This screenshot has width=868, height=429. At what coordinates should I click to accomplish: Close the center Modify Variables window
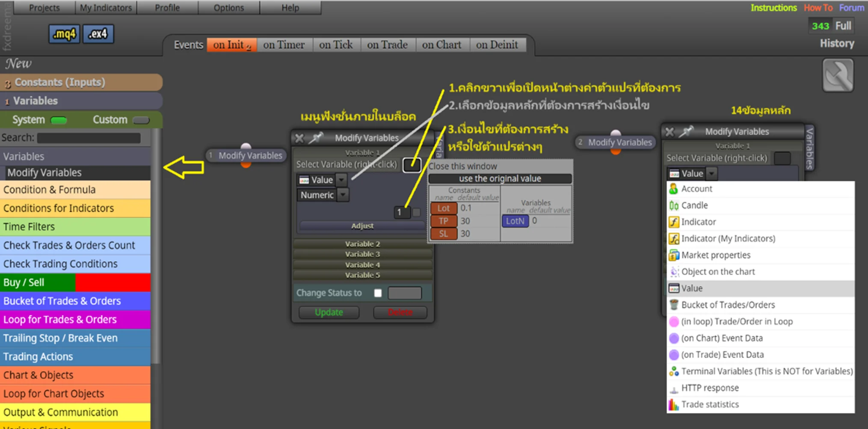[299, 138]
